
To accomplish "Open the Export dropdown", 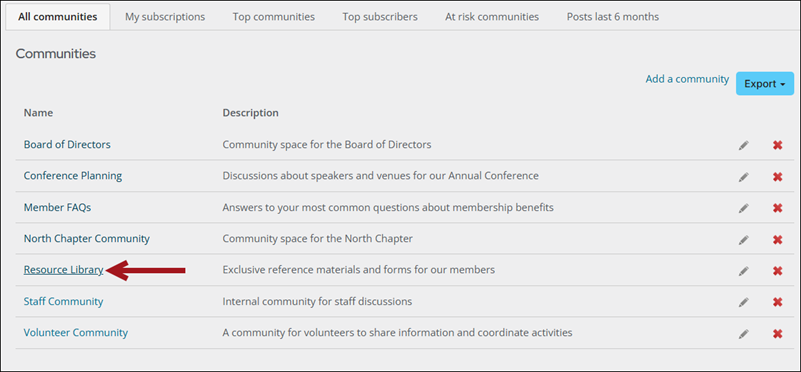I will tap(765, 84).
